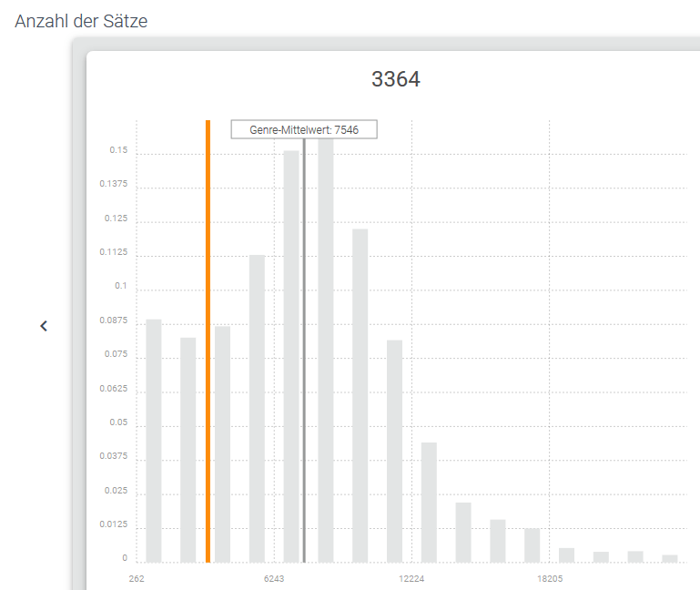Select the 12224 x-axis tick label

[411, 579]
